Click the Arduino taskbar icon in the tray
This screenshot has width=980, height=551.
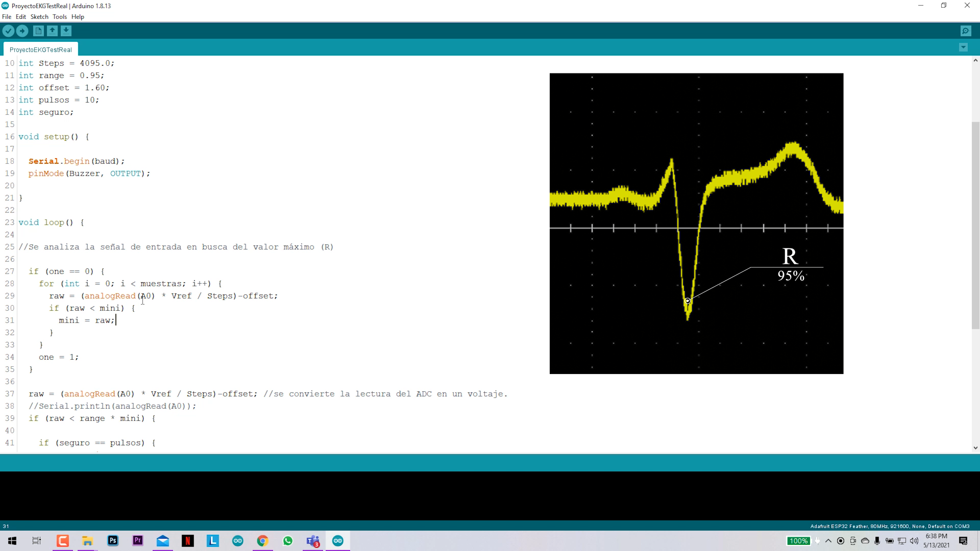[x=339, y=540]
